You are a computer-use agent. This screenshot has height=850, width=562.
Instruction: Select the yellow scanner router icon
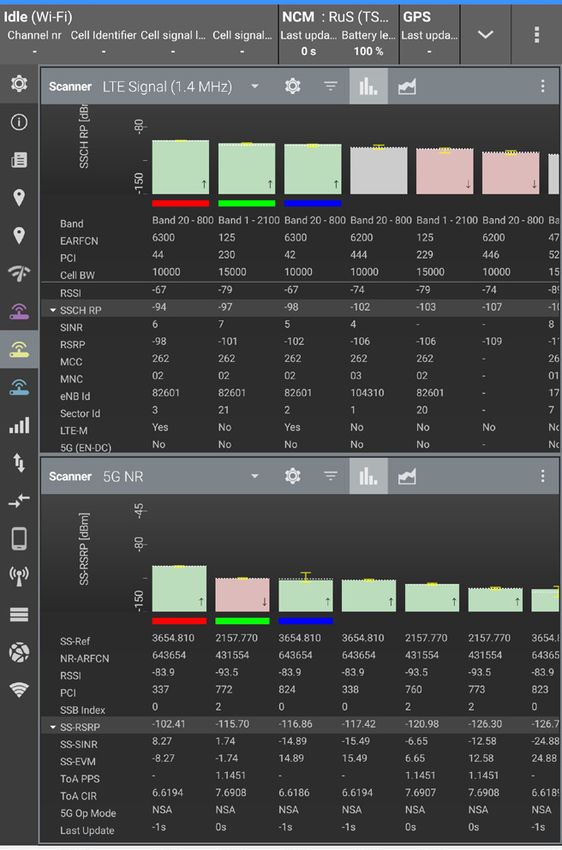(x=19, y=349)
